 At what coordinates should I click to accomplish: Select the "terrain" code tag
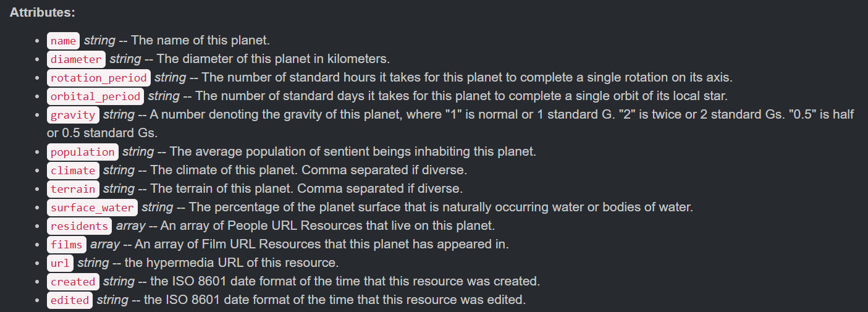[x=73, y=189]
